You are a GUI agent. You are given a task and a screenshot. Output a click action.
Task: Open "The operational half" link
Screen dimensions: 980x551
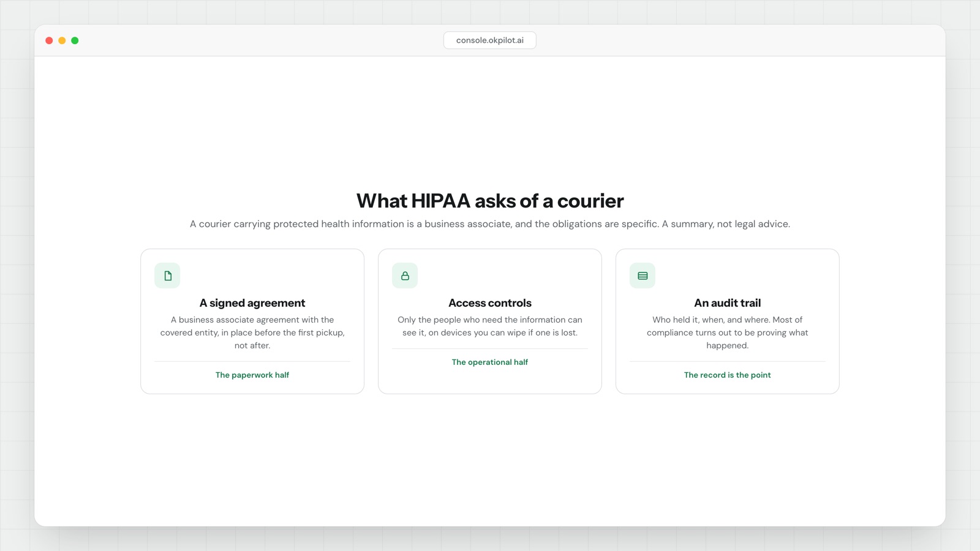tap(490, 362)
